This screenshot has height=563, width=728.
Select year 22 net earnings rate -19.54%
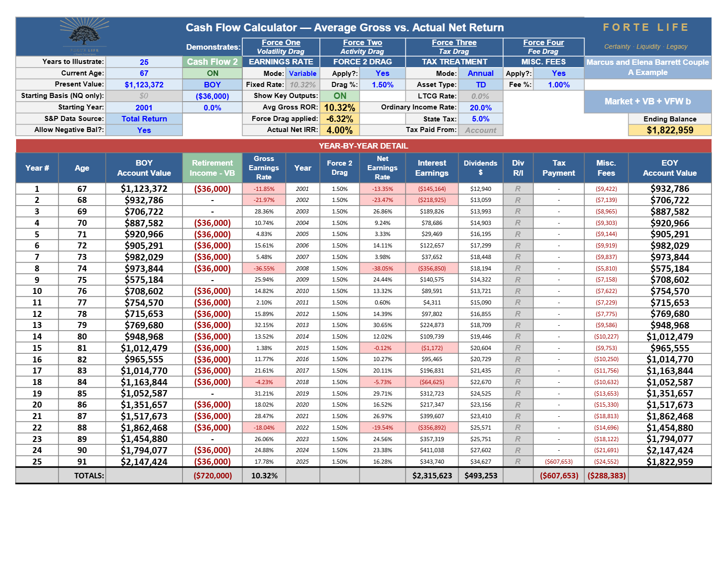point(382,428)
